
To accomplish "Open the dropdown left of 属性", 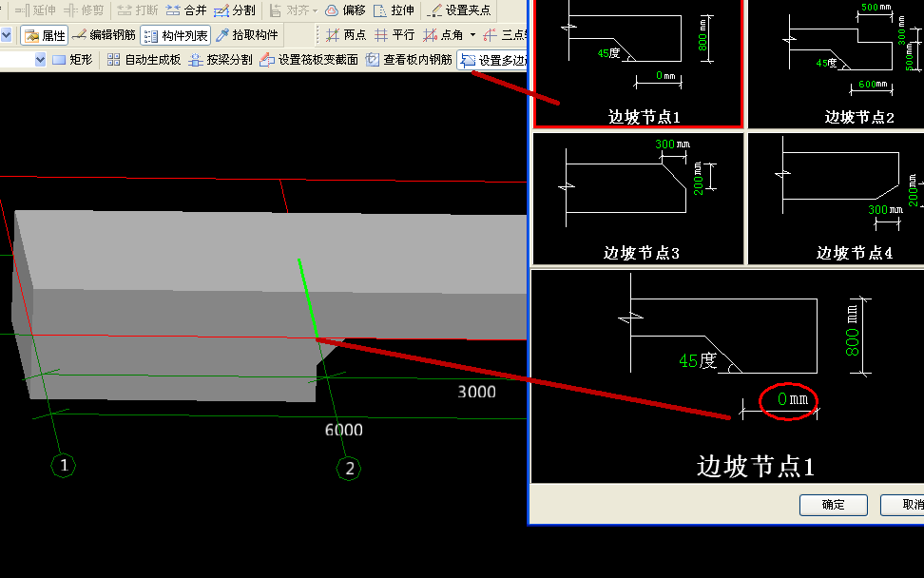I will point(6,35).
